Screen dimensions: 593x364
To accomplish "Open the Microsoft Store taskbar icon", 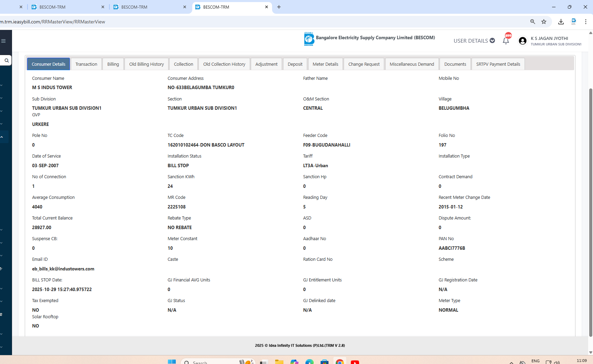I will [x=324, y=362].
